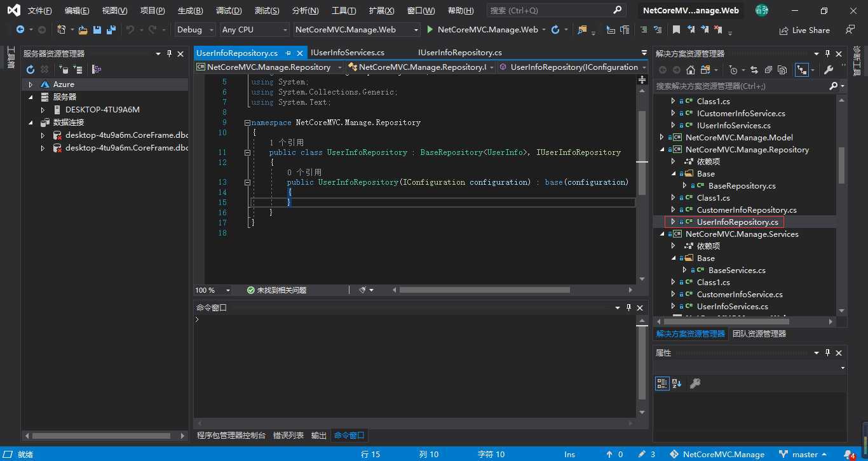Save the current file with the toolbar icon
Screen dimensions: 868x461
point(97,30)
